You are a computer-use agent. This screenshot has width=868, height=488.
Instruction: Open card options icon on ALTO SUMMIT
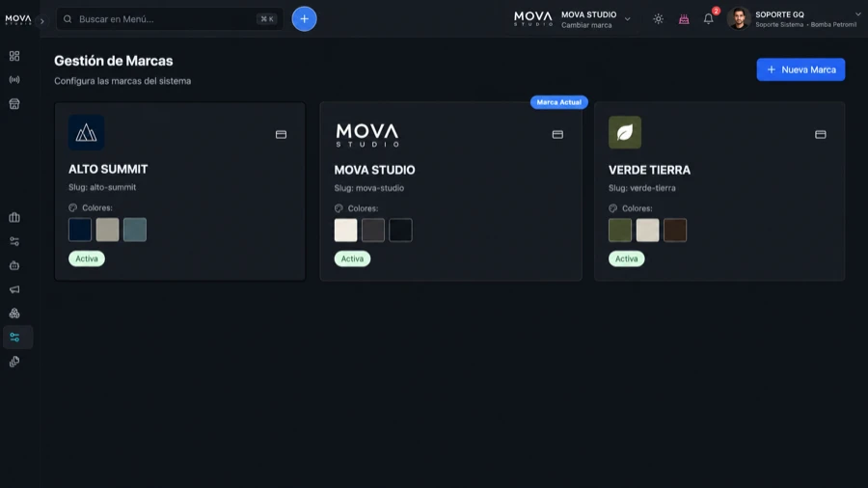pyautogui.click(x=282, y=134)
